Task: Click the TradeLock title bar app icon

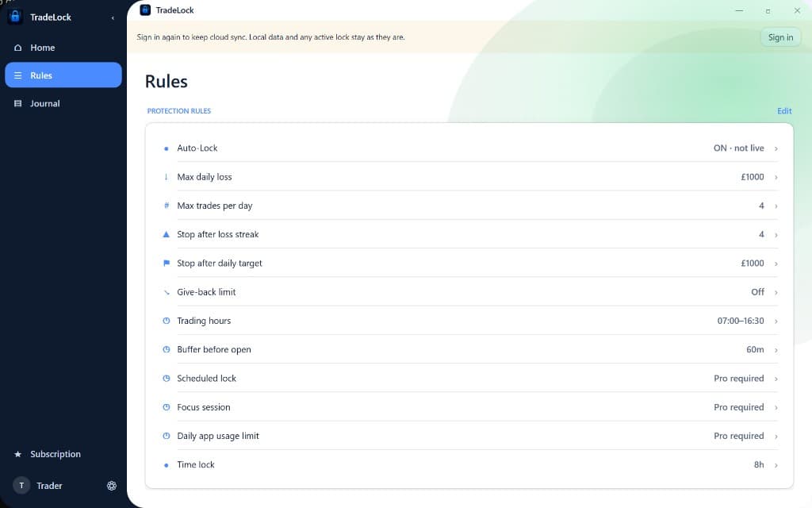Action: point(146,10)
